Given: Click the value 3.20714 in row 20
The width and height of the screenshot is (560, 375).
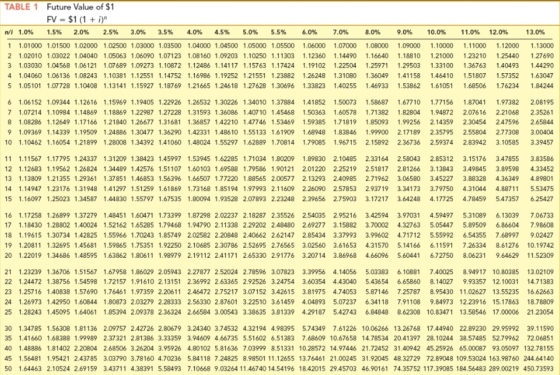Looking at the screenshot, I should [x=314, y=256].
